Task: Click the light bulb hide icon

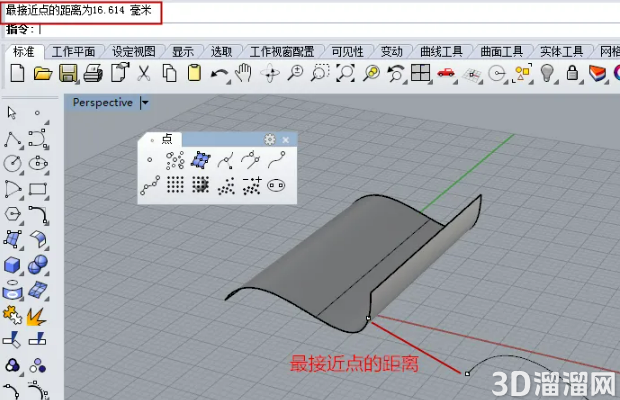Action: (547, 73)
